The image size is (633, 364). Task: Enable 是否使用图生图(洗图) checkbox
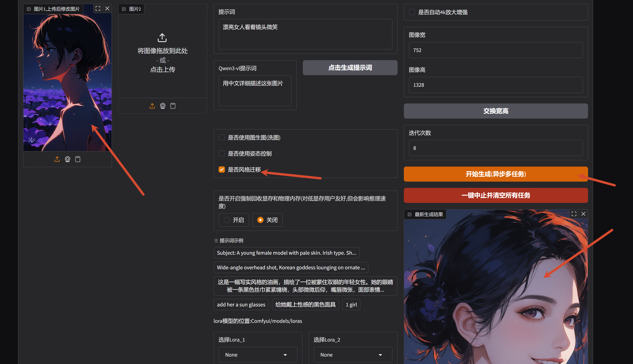coord(222,137)
